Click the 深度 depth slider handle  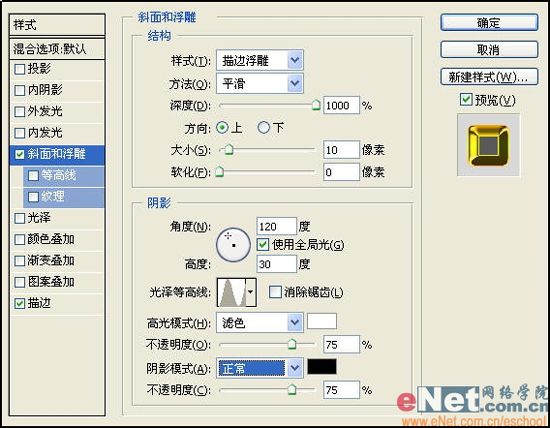[316, 105]
